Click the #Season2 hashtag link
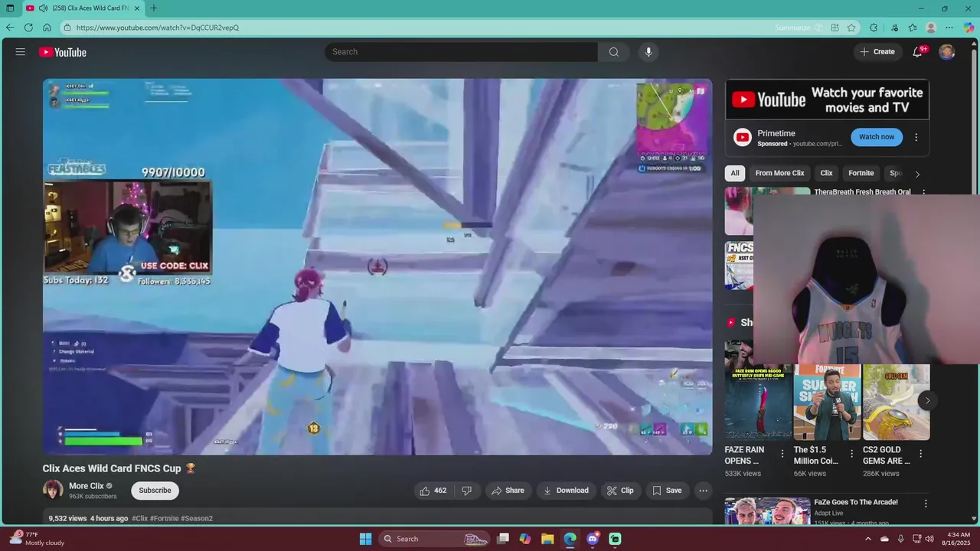Screen dimensions: 980x551 (x=197, y=518)
